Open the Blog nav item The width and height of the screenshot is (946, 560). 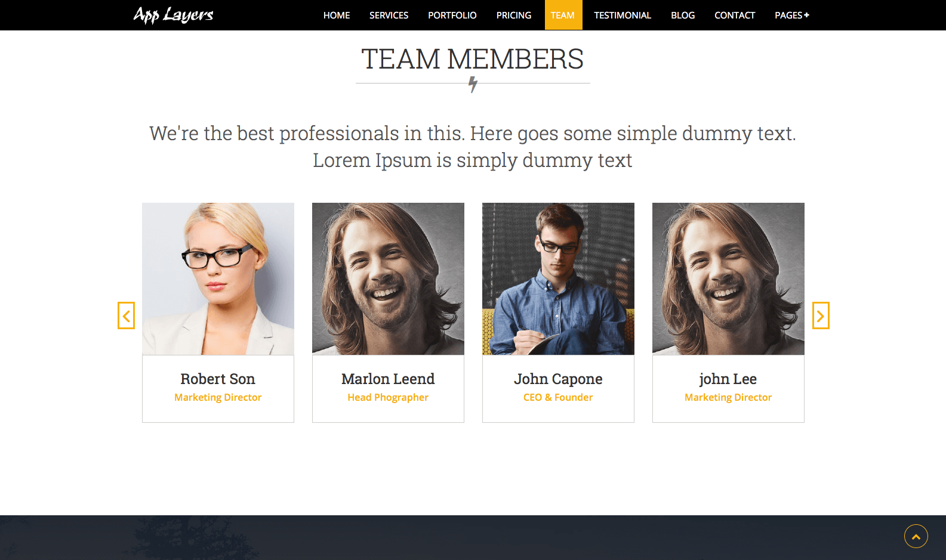click(683, 15)
